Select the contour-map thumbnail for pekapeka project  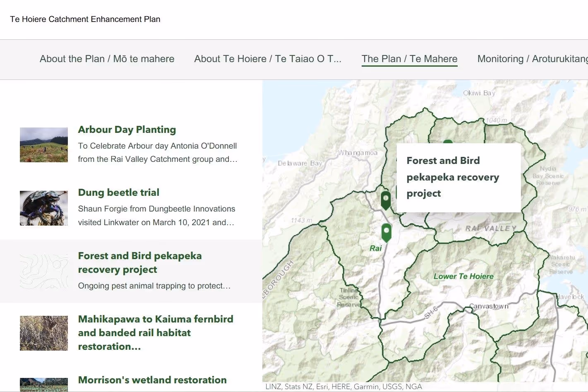pyautogui.click(x=43, y=271)
